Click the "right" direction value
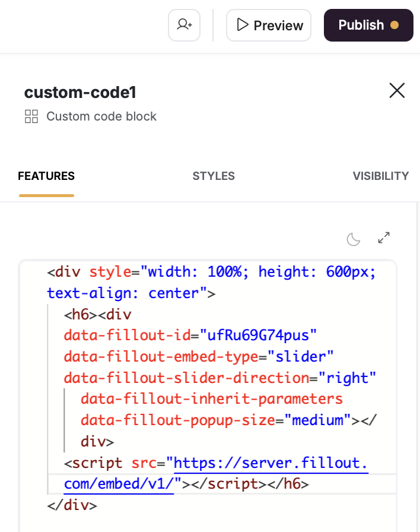 coord(347,378)
